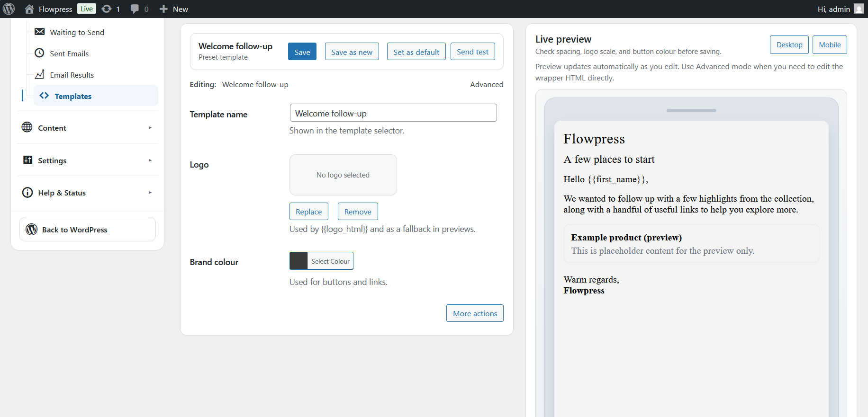This screenshot has width=868, height=417.
Task: Click the Save as new button
Action: pos(352,52)
